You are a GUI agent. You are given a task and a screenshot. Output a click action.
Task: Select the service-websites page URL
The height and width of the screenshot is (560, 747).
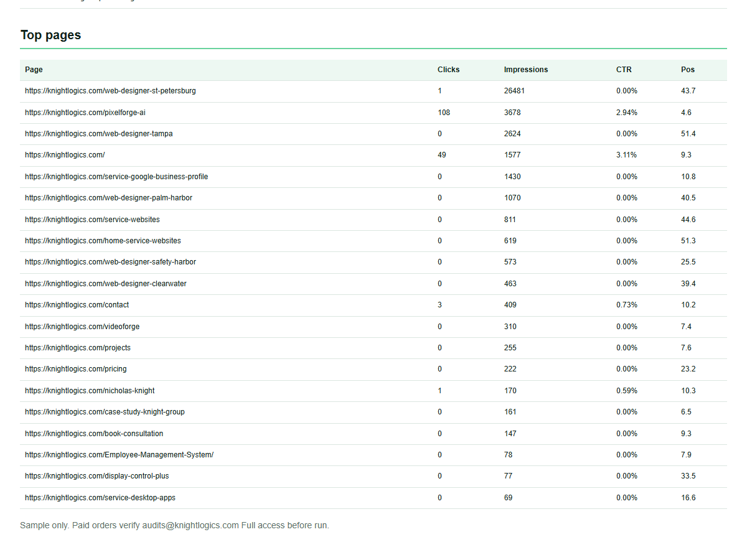tap(92, 220)
